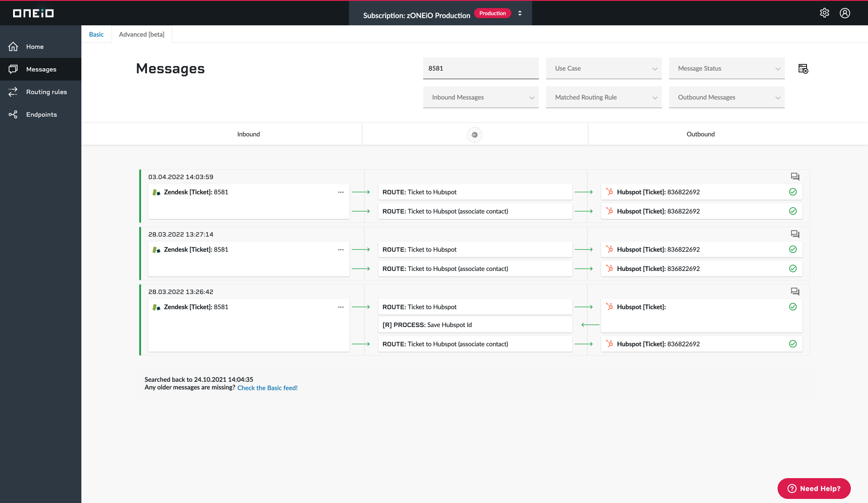The height and width of the screenshot is (503, 868).
Task: Select Zendesk [Ticket]: 8581 from 13:27:14
Action: point(249,259)
